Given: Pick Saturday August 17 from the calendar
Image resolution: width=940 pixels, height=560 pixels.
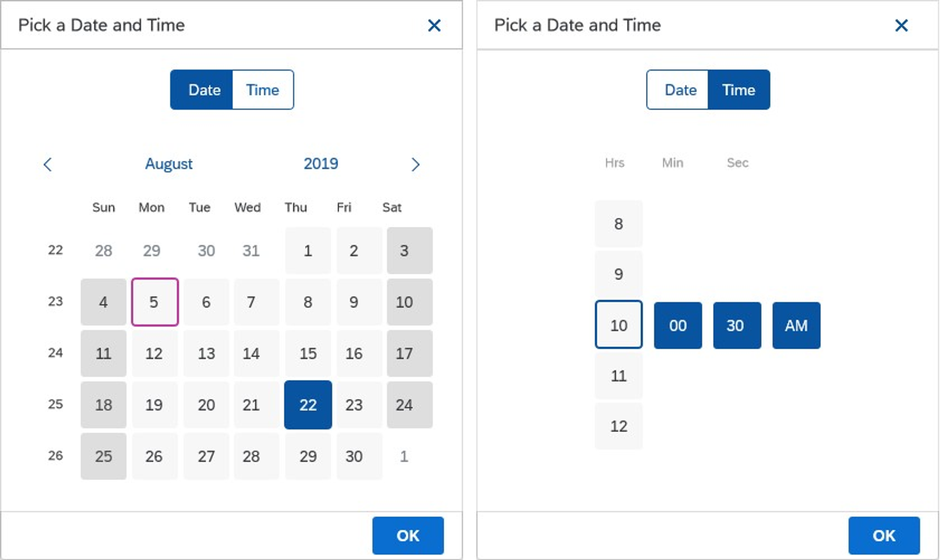Looking at the screenshot, I should (403, 353).
